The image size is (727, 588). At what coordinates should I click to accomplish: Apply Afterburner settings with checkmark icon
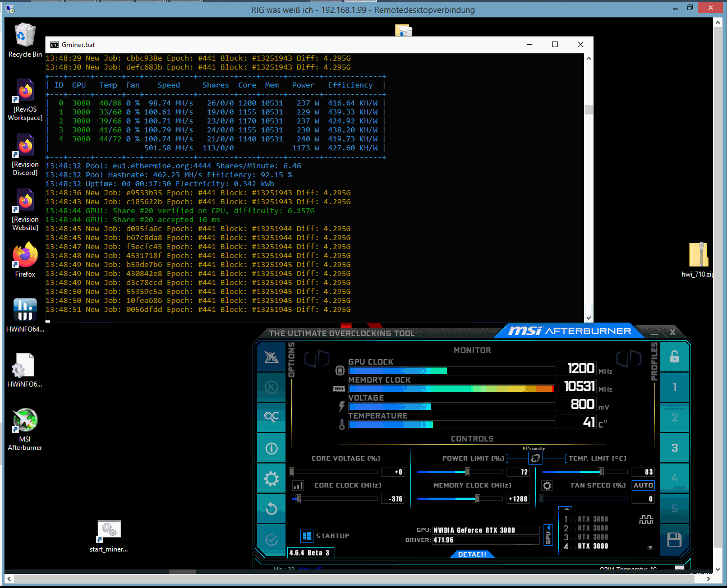click(x=272, y=539)
